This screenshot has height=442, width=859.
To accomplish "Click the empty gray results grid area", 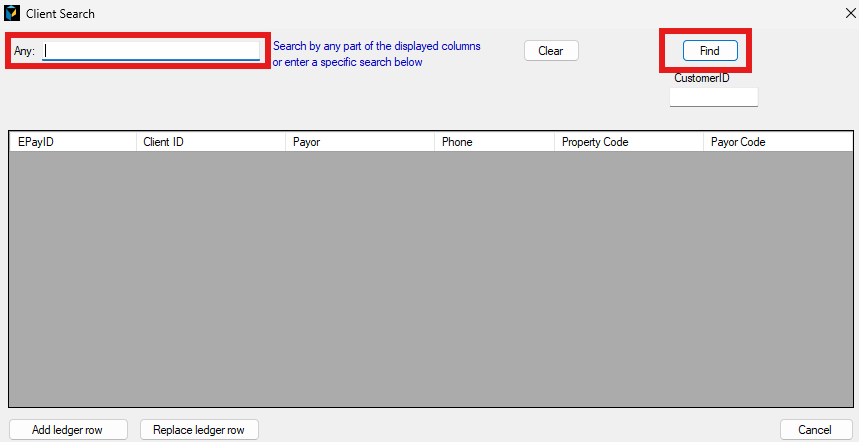I will pos(430,280).
